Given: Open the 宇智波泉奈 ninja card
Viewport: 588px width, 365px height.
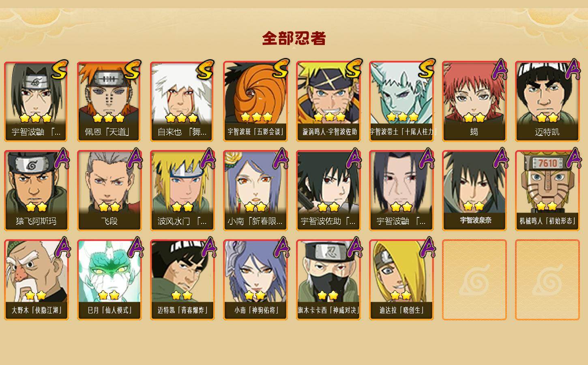Looking at the screenshot, I should click(x=474, y=191).
